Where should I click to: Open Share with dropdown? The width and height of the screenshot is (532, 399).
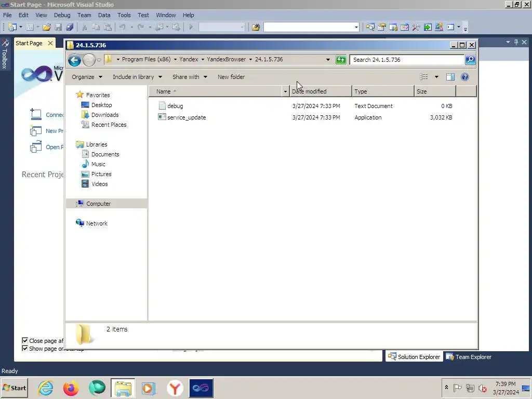pos(190,77)
